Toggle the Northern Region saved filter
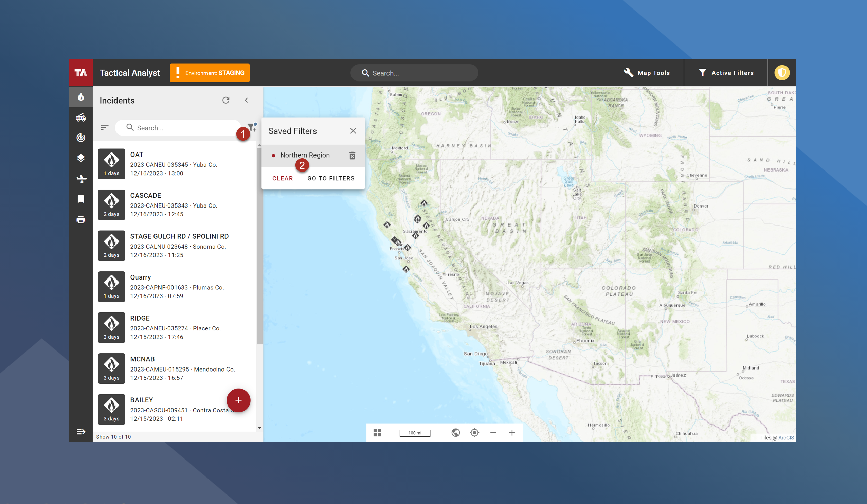 pos(305,155)
